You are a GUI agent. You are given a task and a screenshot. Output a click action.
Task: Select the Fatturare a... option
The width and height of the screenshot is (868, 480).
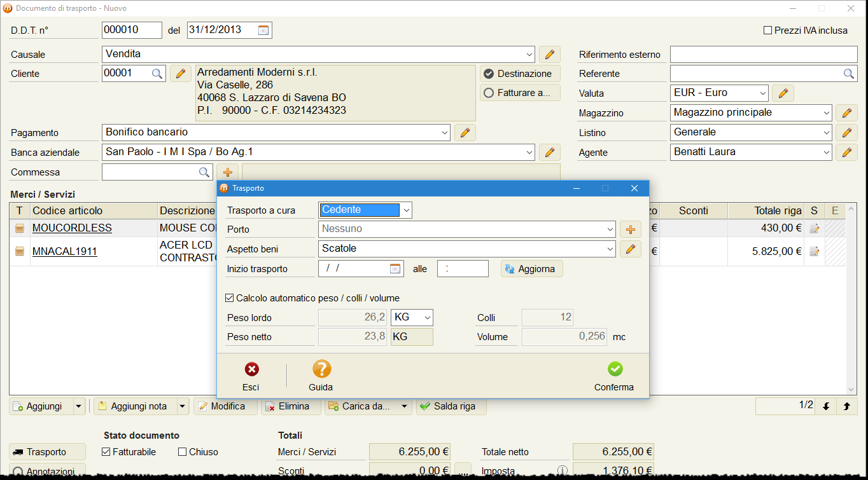pos(520,93)
